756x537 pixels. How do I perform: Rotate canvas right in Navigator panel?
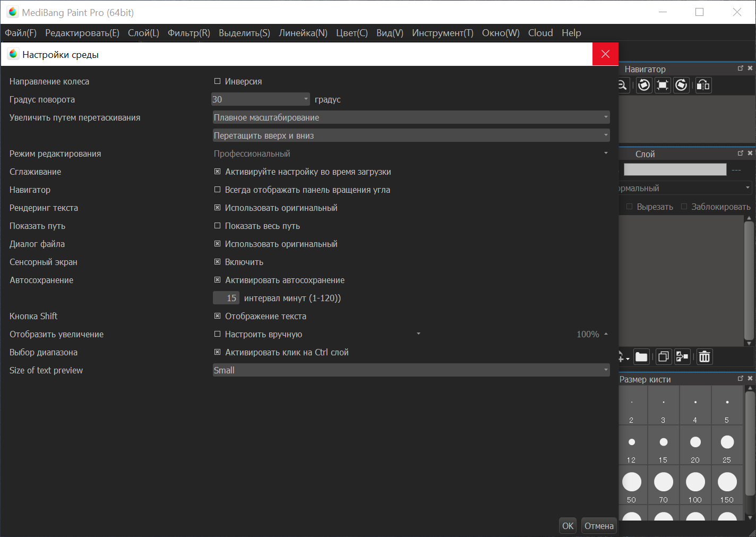(x=682, y=85)
